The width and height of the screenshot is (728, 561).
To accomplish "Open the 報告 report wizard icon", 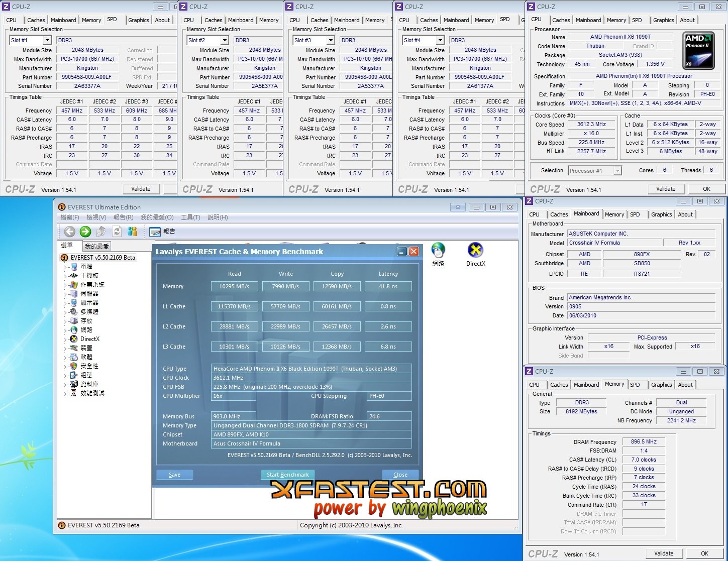I will click(155, 232).
